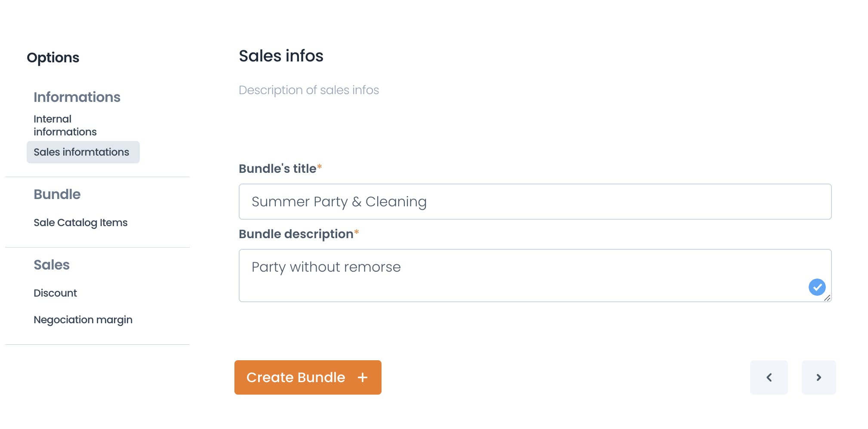Click the blue checkmark icon in description

tap(817, 287)
